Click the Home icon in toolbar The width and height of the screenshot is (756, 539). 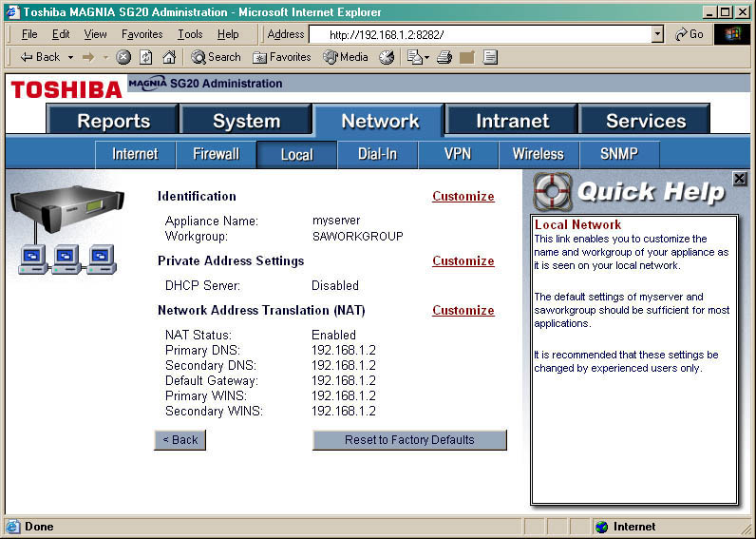tap(169, 57)
